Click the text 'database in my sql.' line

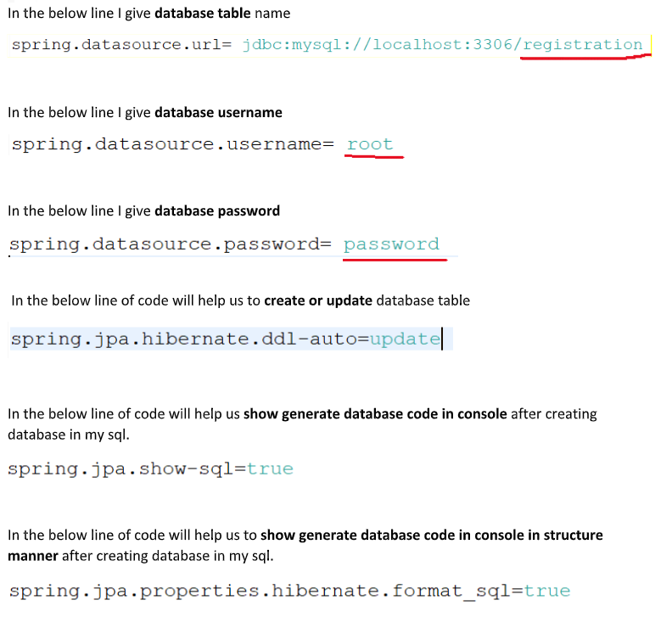click(69, 435)
